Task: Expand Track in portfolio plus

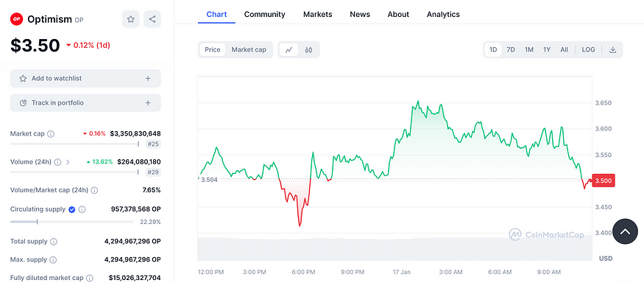Action: [x=148, y=103]
